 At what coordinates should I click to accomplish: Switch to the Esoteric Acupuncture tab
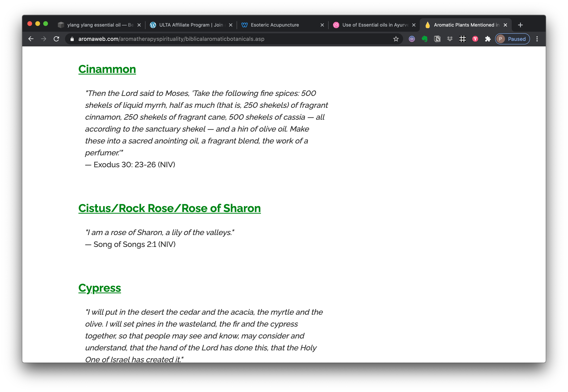282,25
